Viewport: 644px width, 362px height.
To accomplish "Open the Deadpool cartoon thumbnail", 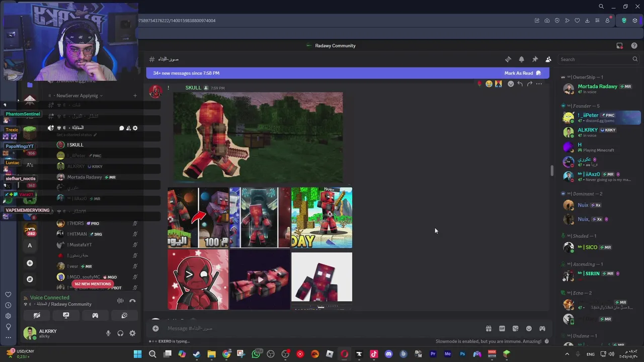I will coord(198,280).
